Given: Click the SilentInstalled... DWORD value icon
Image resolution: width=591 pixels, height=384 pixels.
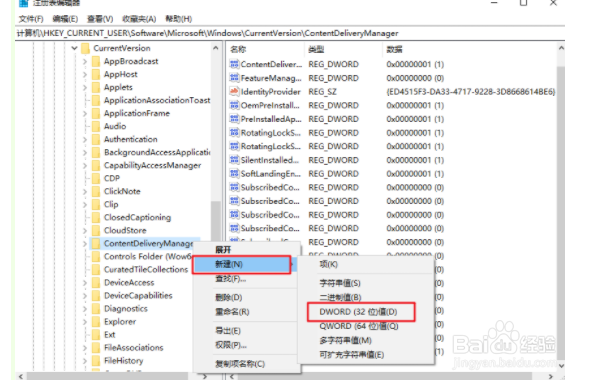Looking at the screenshot, I should (x=234, y=160).
